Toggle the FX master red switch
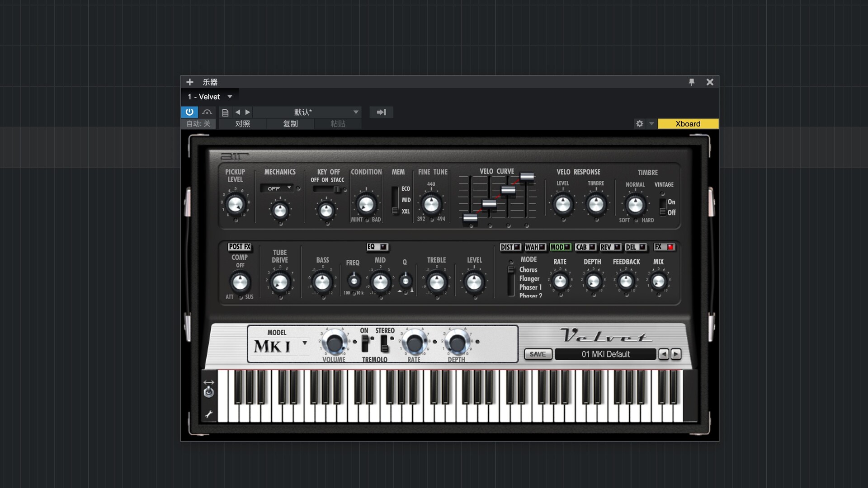868x488 pixels. pyautogui.click(x=670, y=247)
